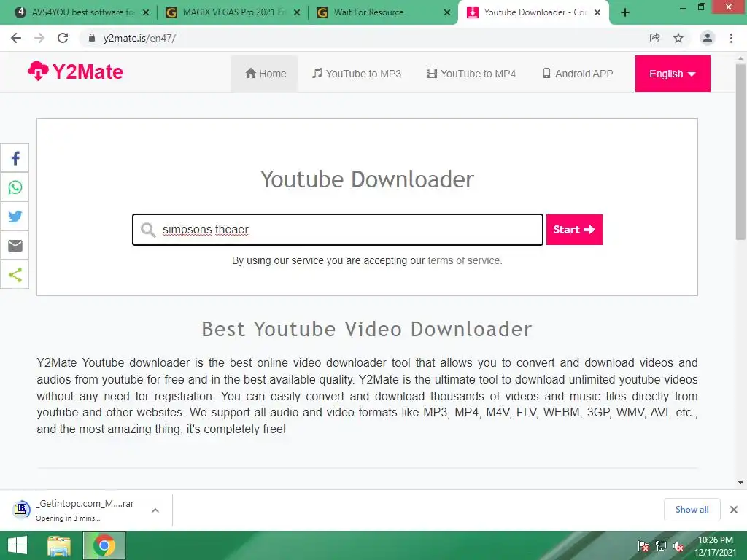
Task: Click the padlock site info icon
Action: point(92,38)
